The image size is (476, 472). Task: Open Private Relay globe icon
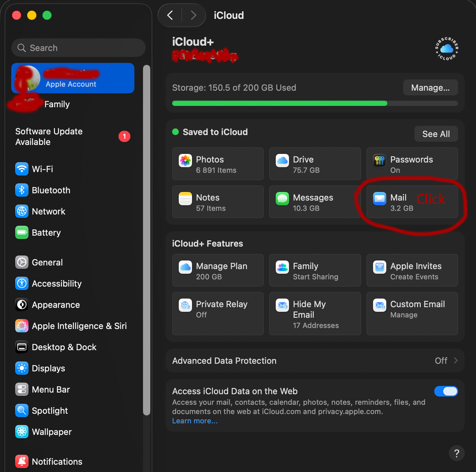pos(185,305)
